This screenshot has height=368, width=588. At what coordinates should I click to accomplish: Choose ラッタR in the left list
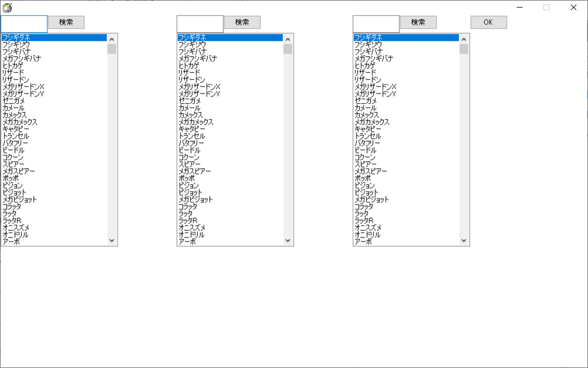click(54, 221)
